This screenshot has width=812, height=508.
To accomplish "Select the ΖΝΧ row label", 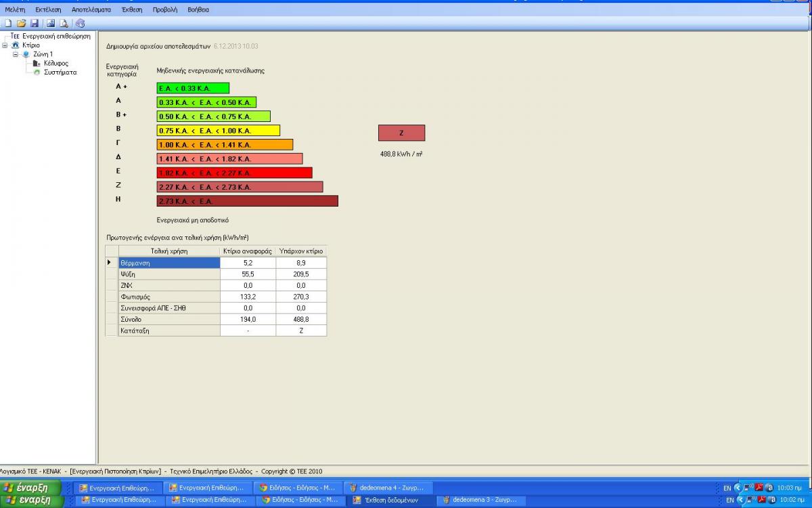I will click(x=169, y=285).
